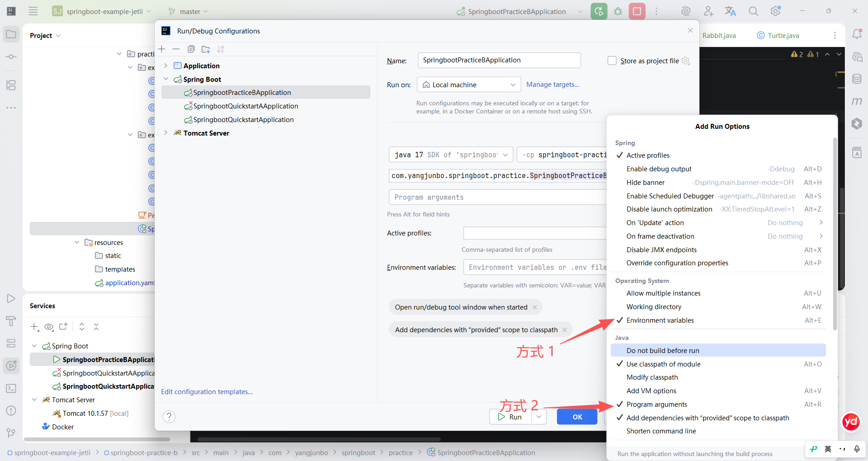Sort configurations alphabetically

(221, 49)
